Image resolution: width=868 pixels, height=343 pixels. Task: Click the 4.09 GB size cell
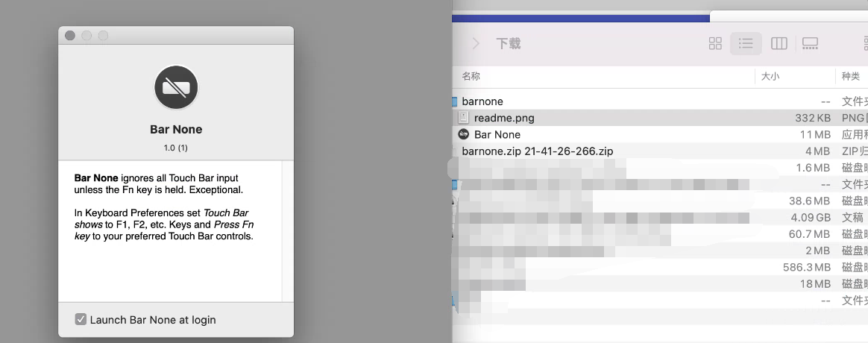click(x=811, y=218)
